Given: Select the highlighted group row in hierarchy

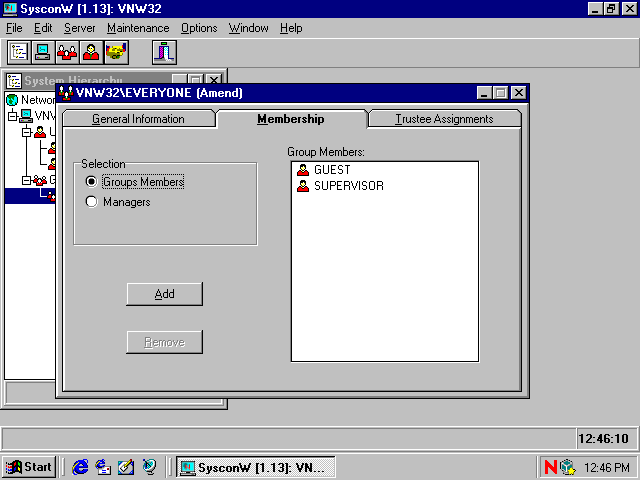Looking at the screenshot, I should (30, 196).
